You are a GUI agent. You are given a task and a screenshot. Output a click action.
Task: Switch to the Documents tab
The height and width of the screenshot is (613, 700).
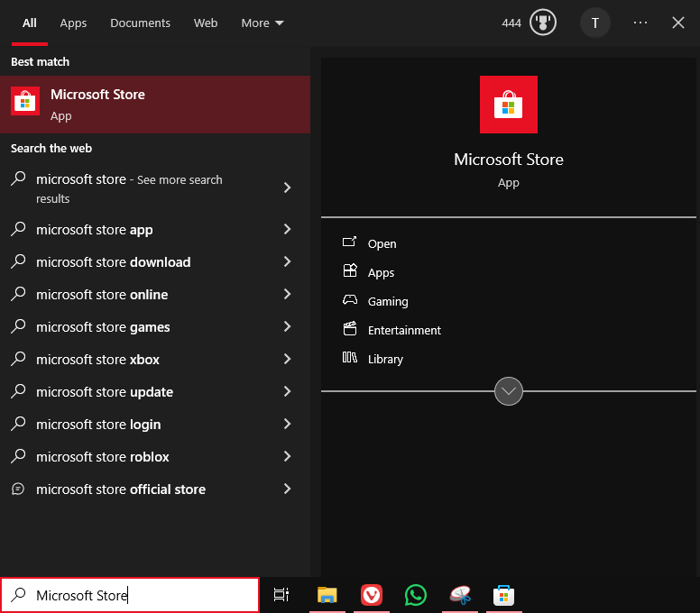point(140,23)
